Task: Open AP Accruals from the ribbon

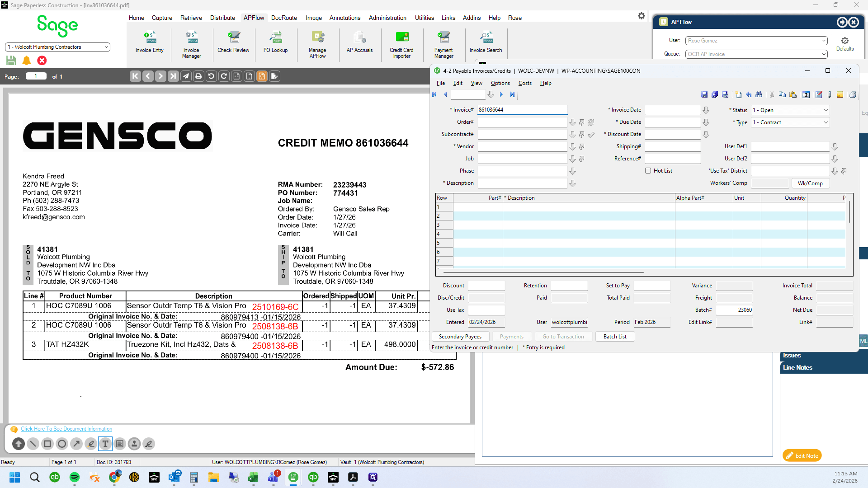Action: (x=359, y=42)
